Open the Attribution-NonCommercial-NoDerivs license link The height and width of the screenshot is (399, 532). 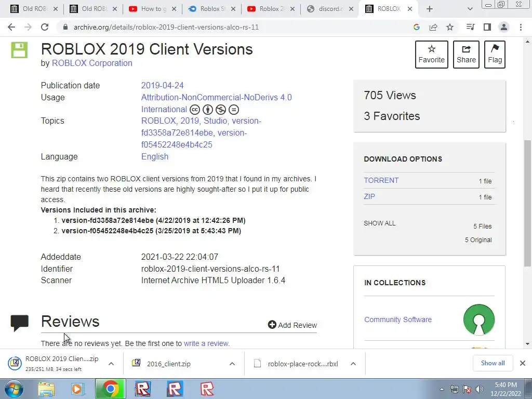(217, 103)
